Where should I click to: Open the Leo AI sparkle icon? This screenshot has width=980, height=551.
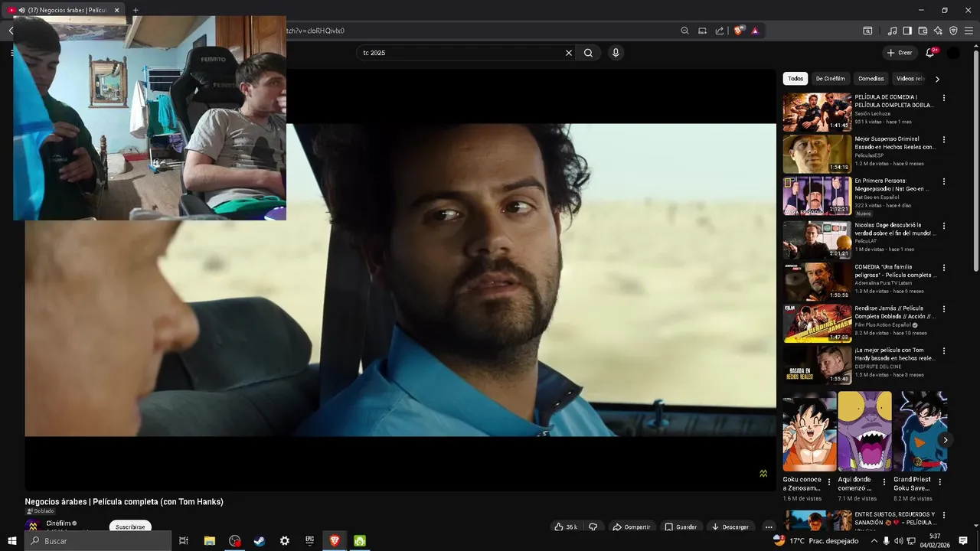click(x=938, y=31)
